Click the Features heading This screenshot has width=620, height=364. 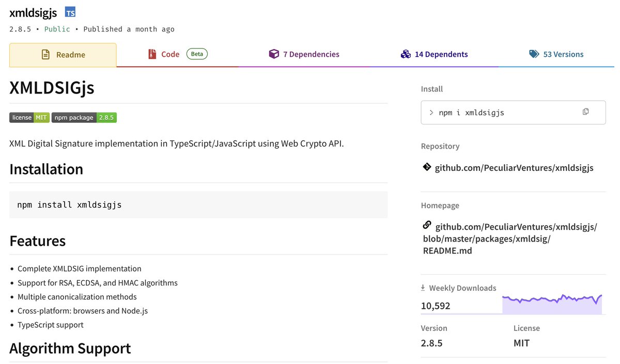37,241
